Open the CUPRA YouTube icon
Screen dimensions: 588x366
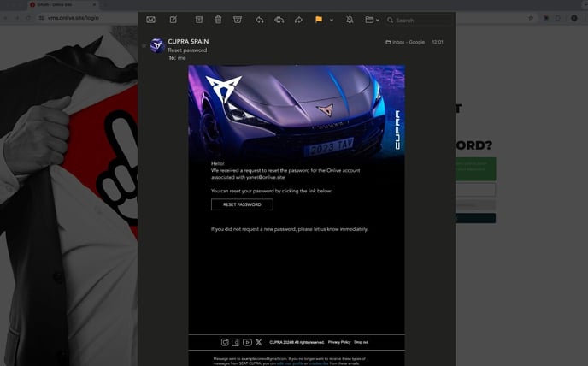(247, 342)
